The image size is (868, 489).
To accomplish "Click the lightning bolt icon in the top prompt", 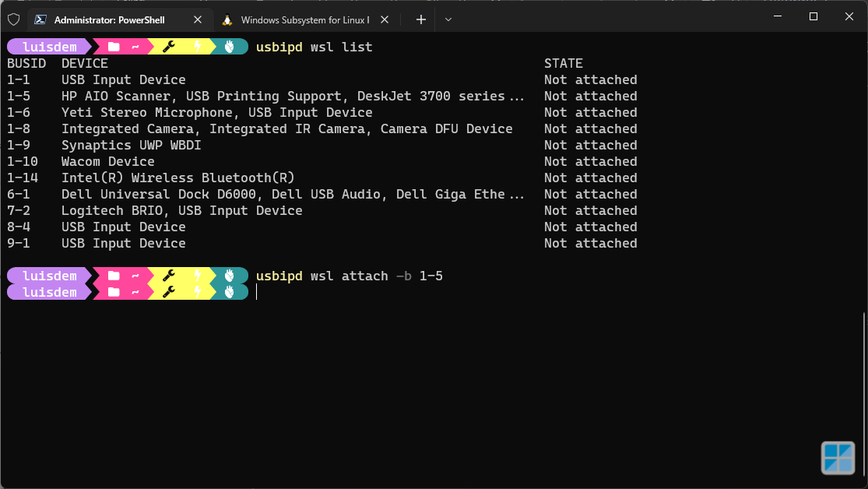I will point(198,47).
